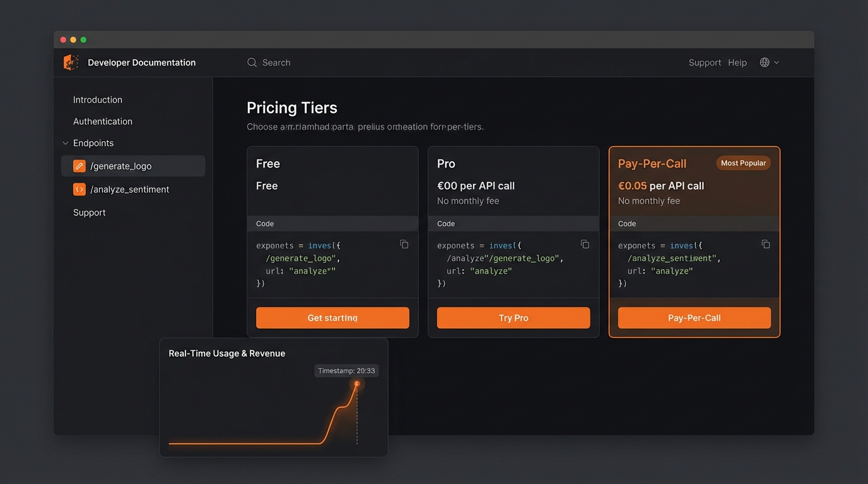Viewport: 868px width, 484px height.
Task: Copy the code in the Pay-Per-Call card
Action: (766, 245)
